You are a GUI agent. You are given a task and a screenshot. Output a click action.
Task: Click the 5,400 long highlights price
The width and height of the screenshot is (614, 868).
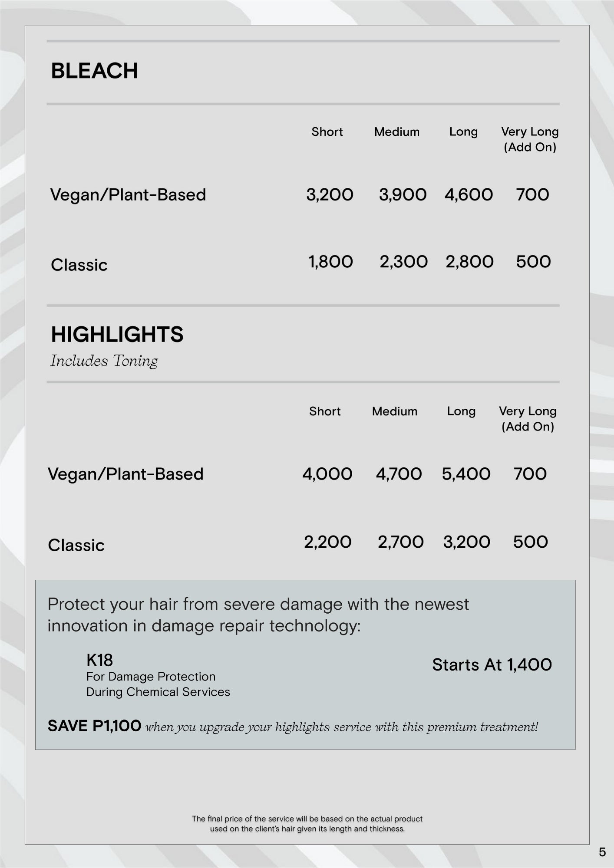(466, 474)
